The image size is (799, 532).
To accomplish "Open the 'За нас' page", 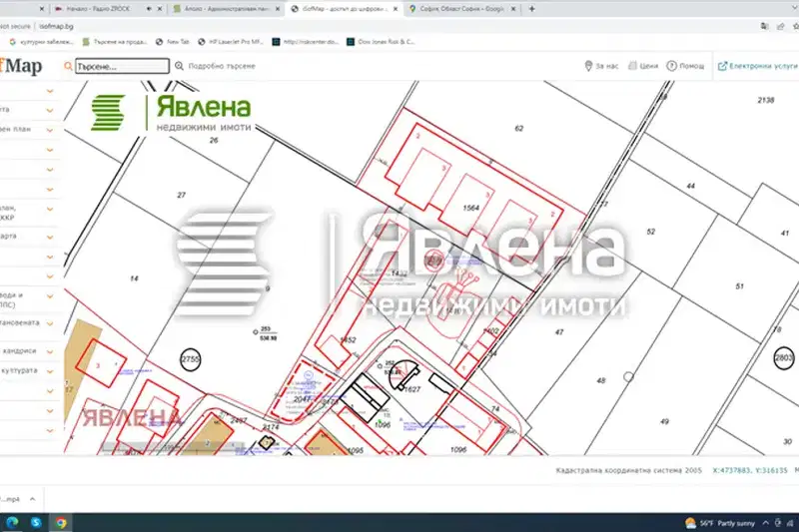I will pos(607,66).
